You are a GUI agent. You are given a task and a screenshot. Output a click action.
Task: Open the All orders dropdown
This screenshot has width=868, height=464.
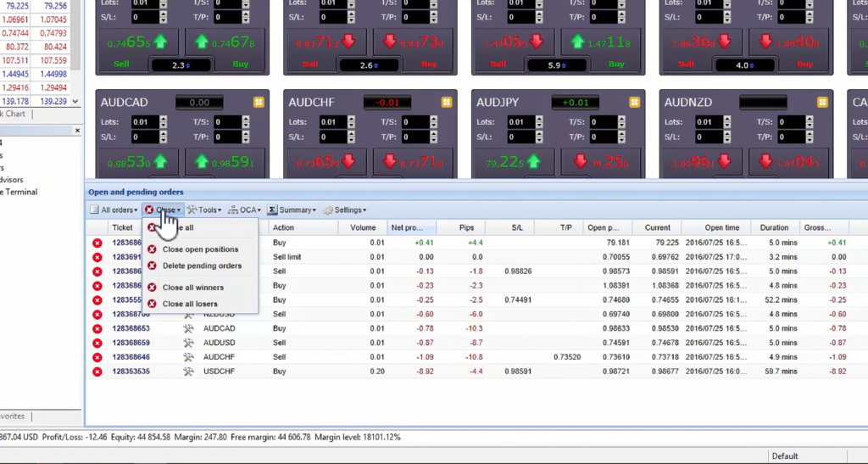point(114,210)
